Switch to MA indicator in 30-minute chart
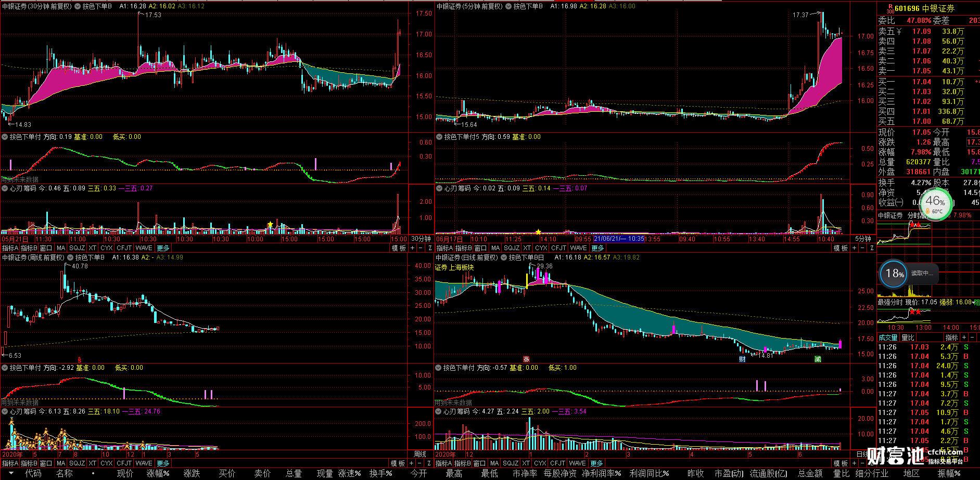The image size is (980, 480). pos(61,248)
